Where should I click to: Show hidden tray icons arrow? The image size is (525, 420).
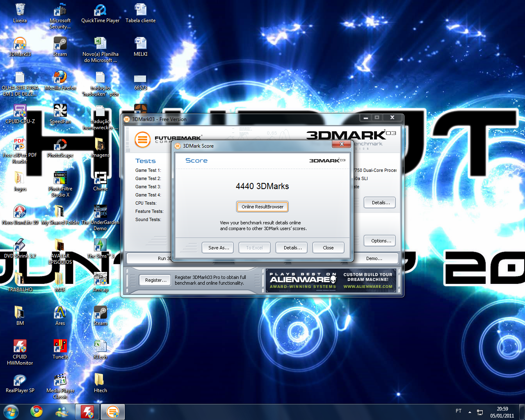(x=470, y=412)
